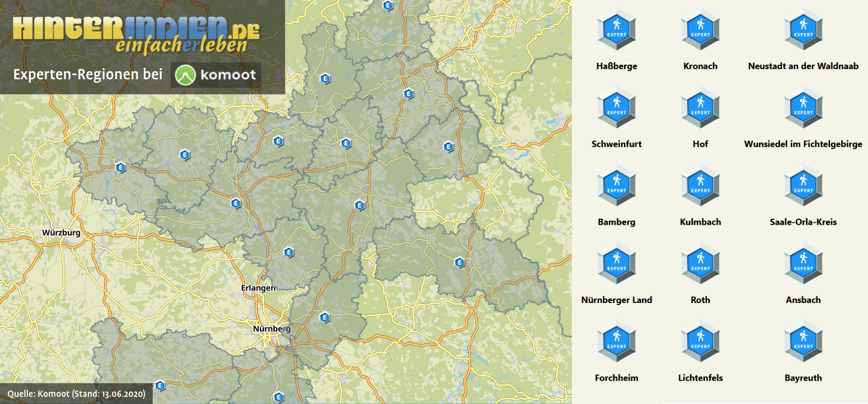Select the Nürnberger Land label
Screen dimensions: 868x404
tap(616, 300)
